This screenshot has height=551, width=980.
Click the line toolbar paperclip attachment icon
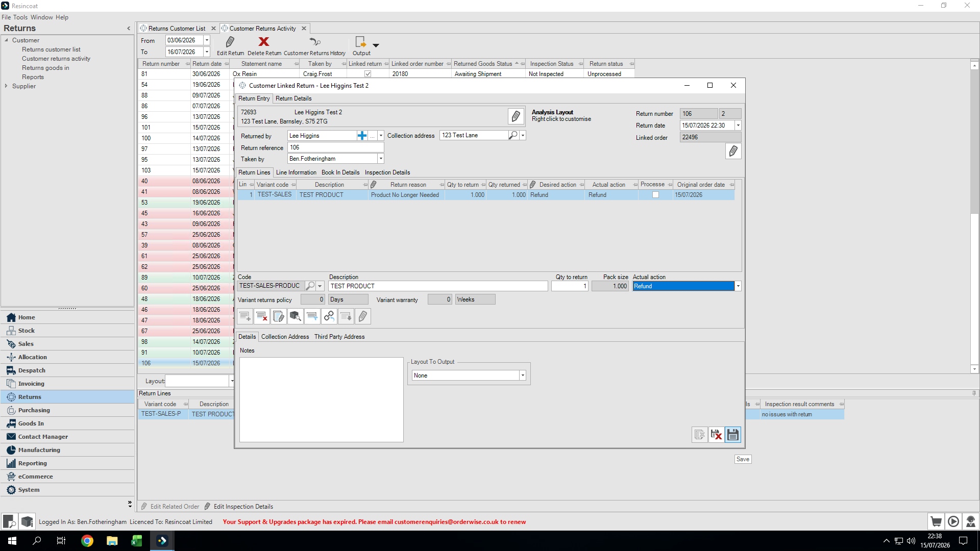point(363,317)
